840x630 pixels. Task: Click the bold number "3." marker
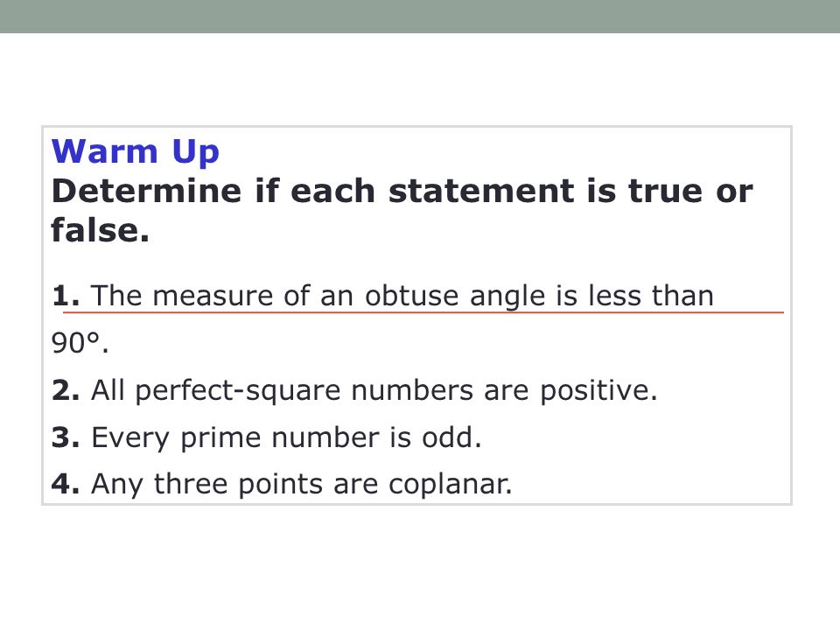(66, 437)
